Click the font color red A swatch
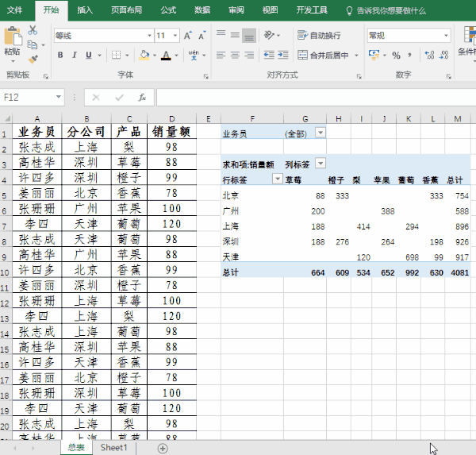The height and width of the screenshot is (455, 476). tap(166, 55)
